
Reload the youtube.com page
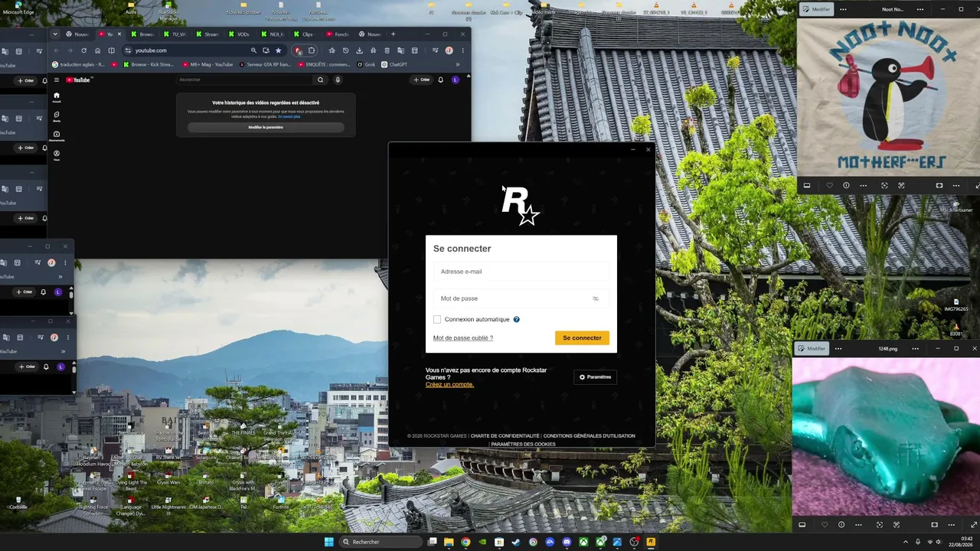click(x=83, y=51)
